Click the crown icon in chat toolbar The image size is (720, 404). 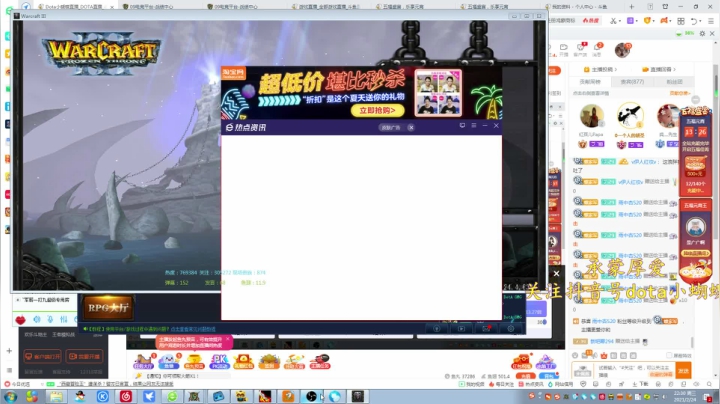pos(604,355)
